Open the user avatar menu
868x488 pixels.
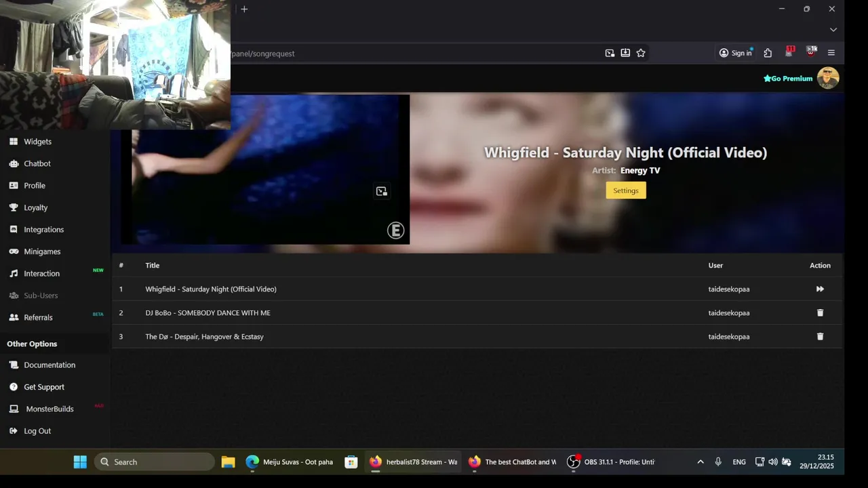(828, 78)
